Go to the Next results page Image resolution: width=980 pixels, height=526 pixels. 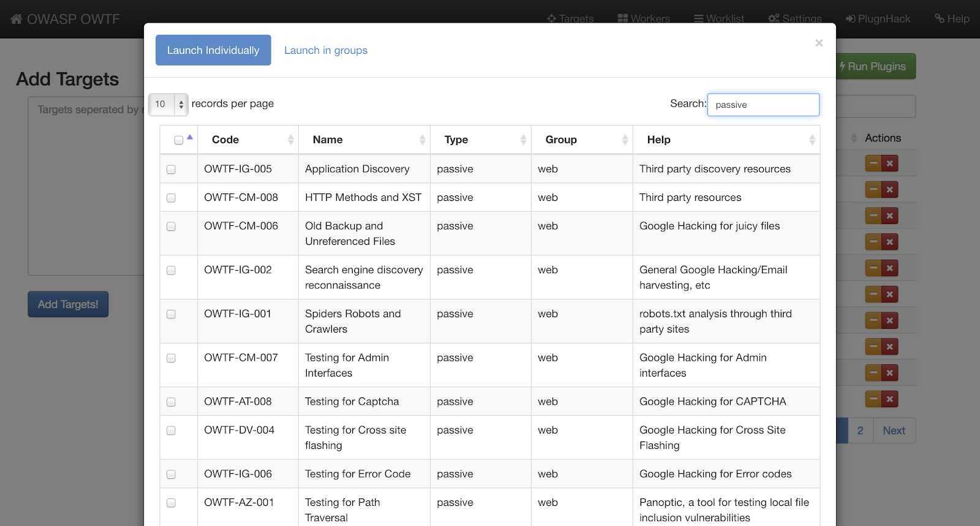pyautogui.click(x=894, y=430)
